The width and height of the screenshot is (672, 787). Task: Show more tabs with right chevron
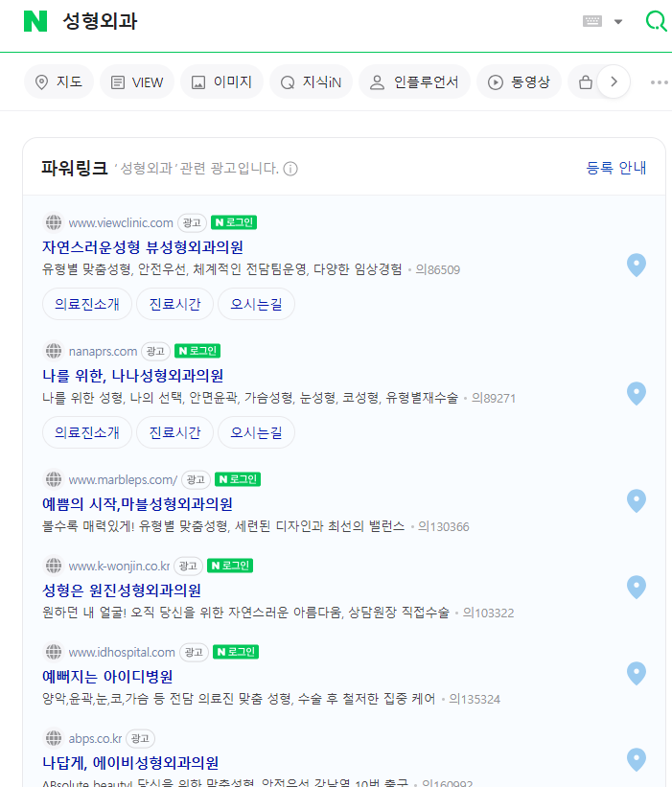coord(614,81)
